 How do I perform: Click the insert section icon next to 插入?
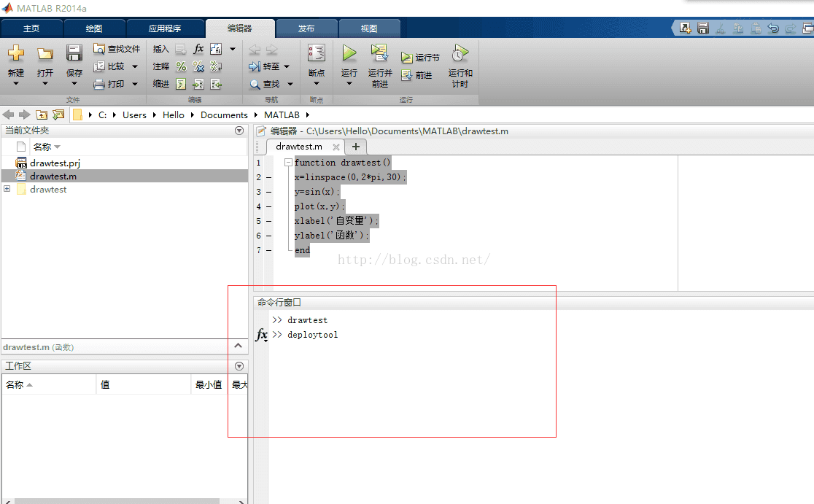[181, 50]
